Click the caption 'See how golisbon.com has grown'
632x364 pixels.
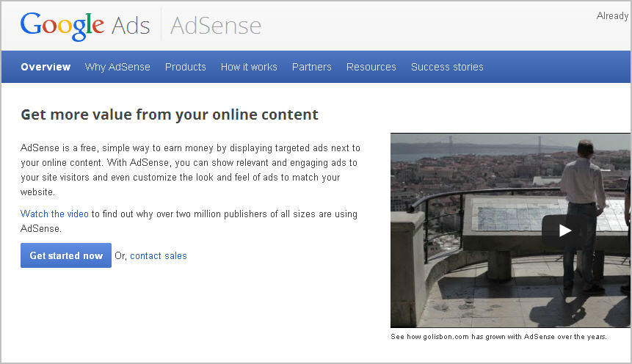(498, 337)
